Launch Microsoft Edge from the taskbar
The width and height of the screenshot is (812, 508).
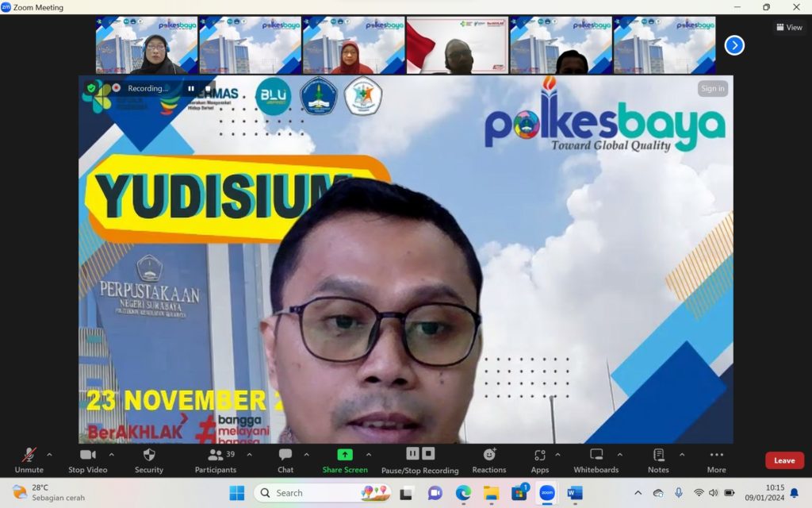coord(463,493)
